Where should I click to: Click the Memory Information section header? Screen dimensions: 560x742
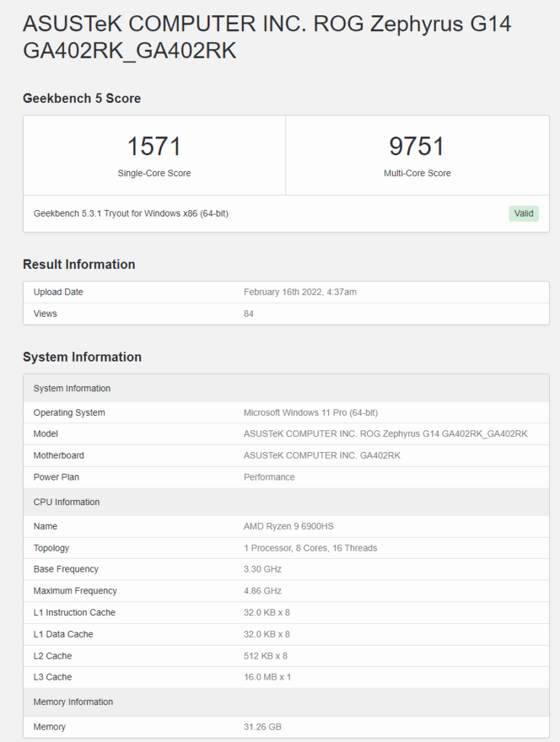(287, 702)
